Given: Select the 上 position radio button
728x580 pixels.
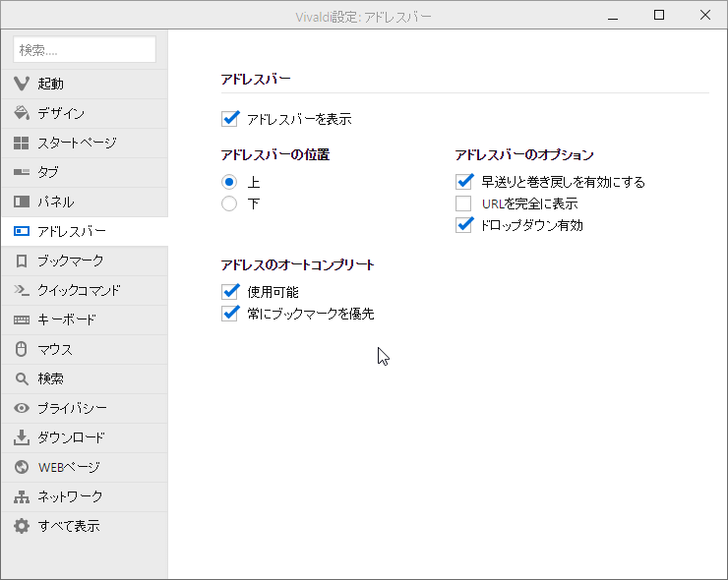Looking at the screenshot, I should 229,182.
